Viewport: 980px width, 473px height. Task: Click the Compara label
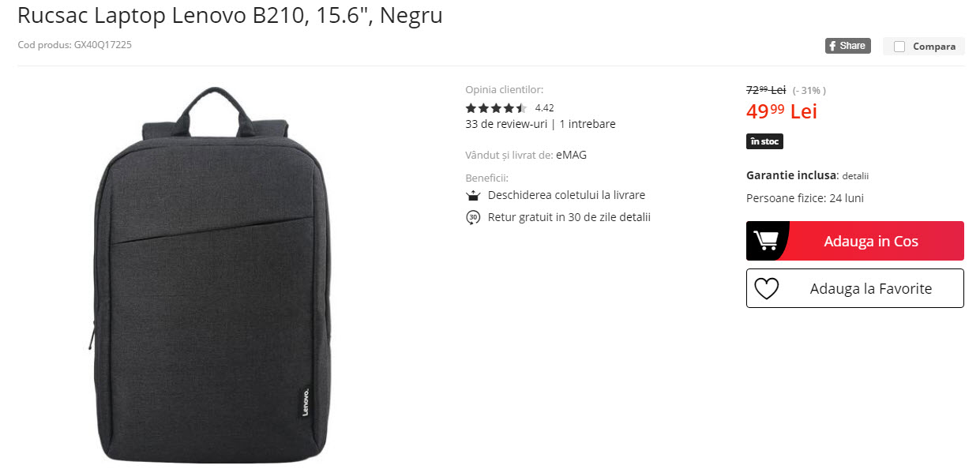934,47
